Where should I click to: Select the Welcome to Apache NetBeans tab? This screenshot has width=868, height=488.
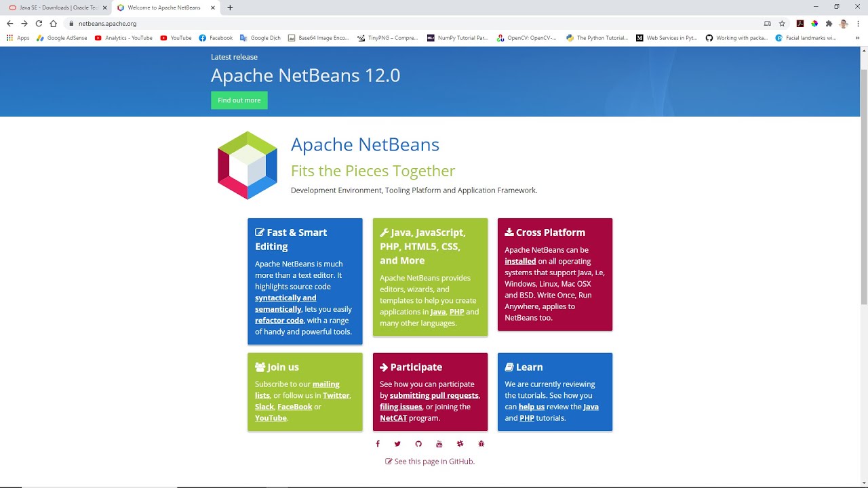click(x=165, y=7)
